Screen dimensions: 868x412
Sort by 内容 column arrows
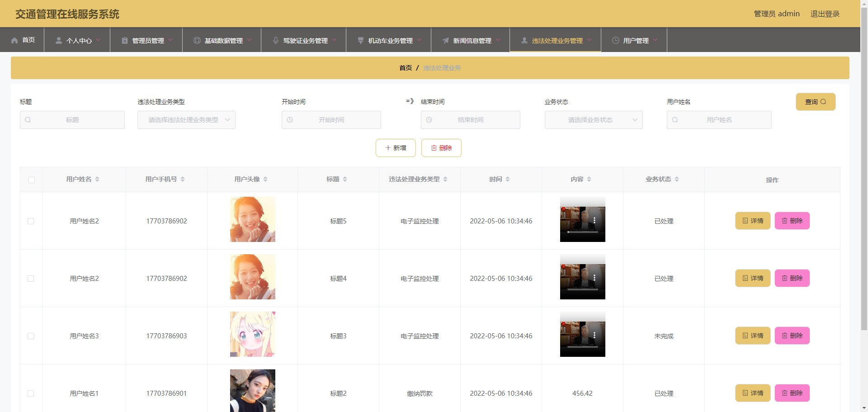click(x=589, y=180)
